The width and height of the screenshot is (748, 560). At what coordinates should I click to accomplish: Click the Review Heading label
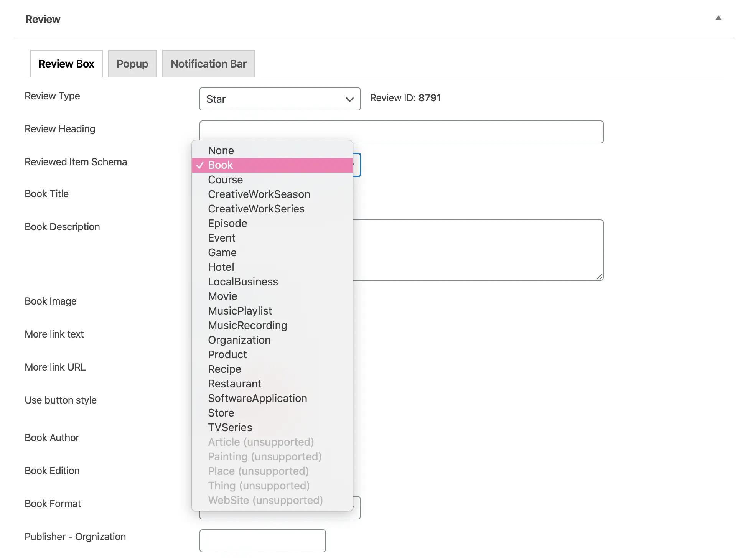point(60,129)
